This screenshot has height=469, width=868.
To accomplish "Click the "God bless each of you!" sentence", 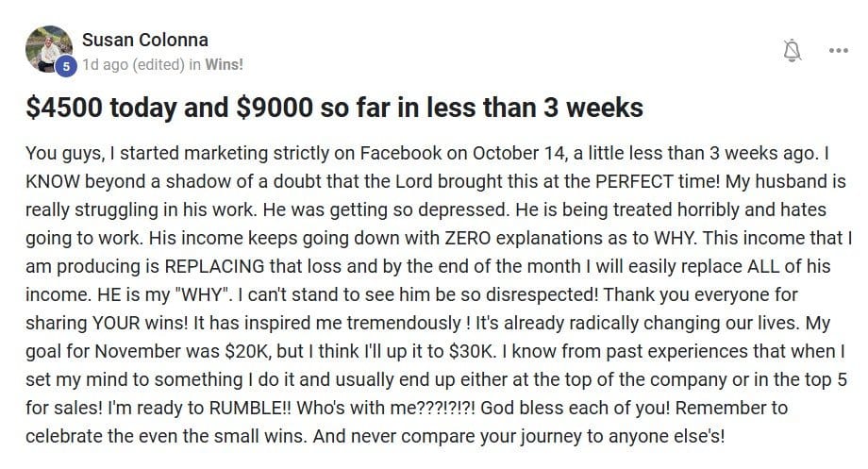I will tap(576, 408).
